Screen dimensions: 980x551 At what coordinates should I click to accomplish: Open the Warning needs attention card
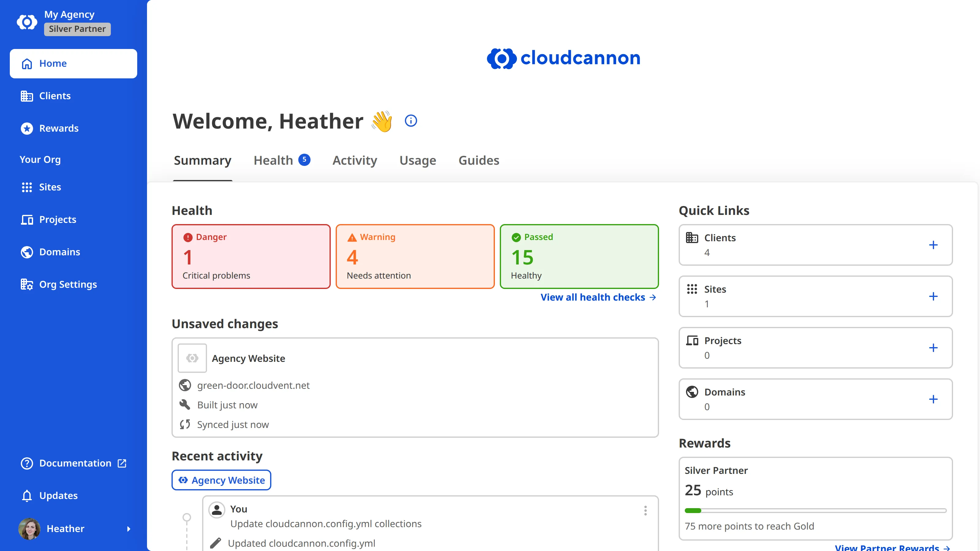point(415,256)
